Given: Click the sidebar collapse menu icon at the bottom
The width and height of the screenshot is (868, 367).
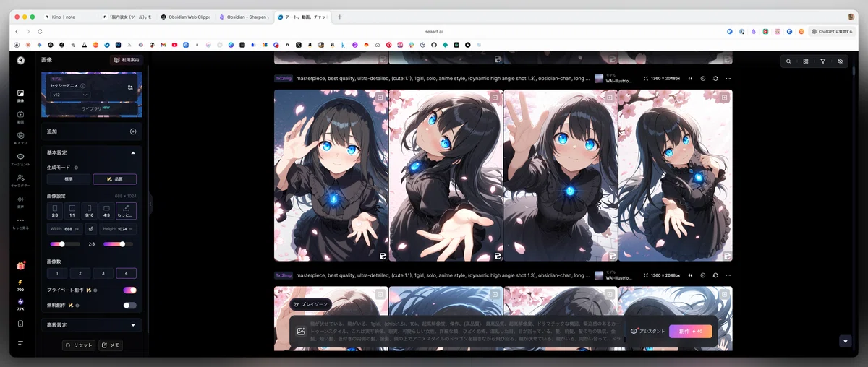Looking at the screenshot, I should [20, 342].
